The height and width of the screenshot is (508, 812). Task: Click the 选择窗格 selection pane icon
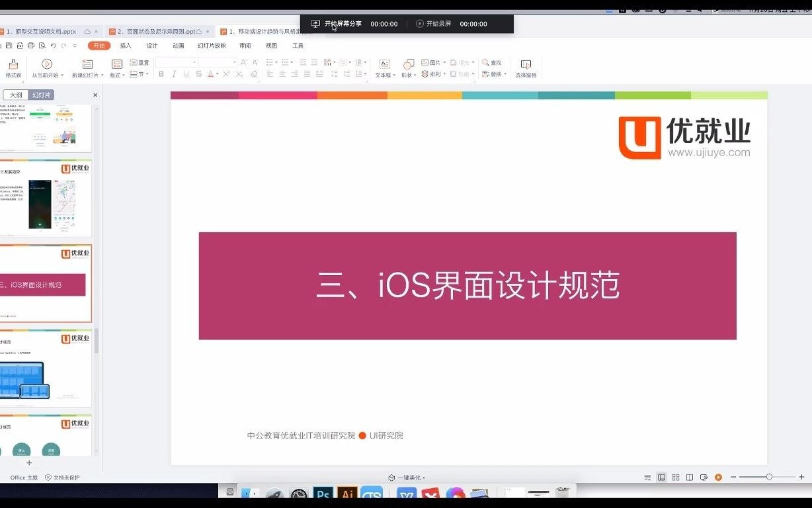click(525, 66)
